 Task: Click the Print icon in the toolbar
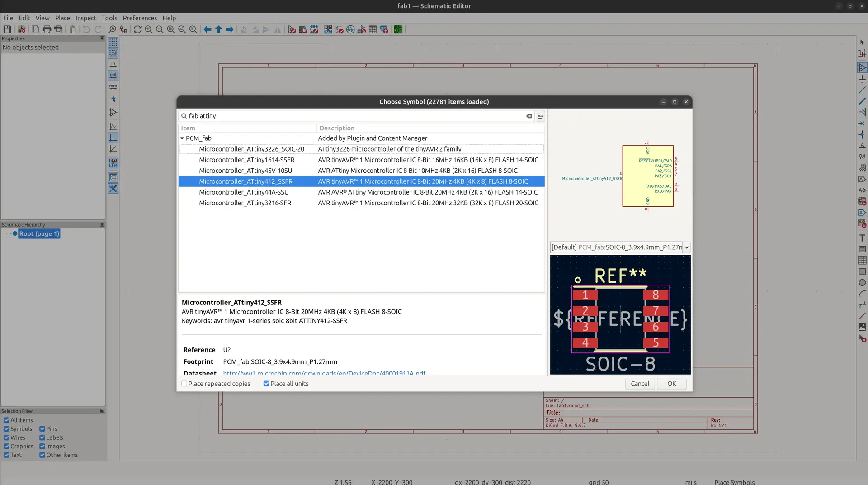tap(47, 29)
